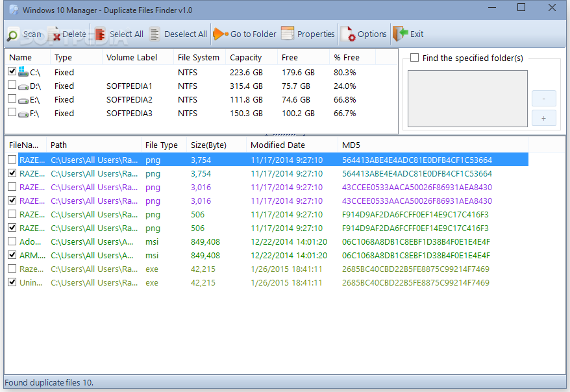Click the minus button beside folder list
This screenshot has height=392, width=570.
click(544, 99)
